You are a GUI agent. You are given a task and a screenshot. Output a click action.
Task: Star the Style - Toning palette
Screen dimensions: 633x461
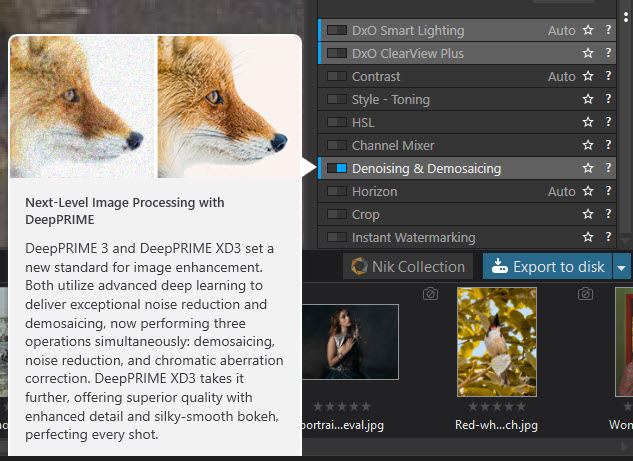588,99
